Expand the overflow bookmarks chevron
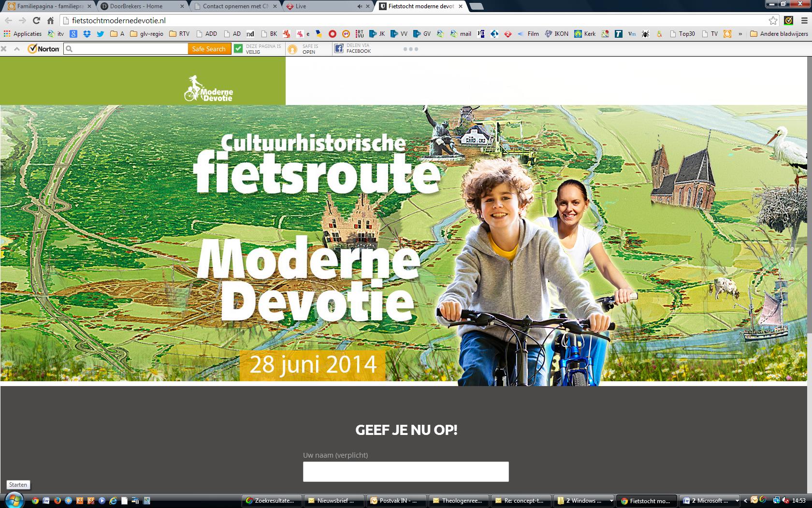Image resolution: width=812 pixels, height=508 pixels. pyautogui.click(x=740, y=34)
